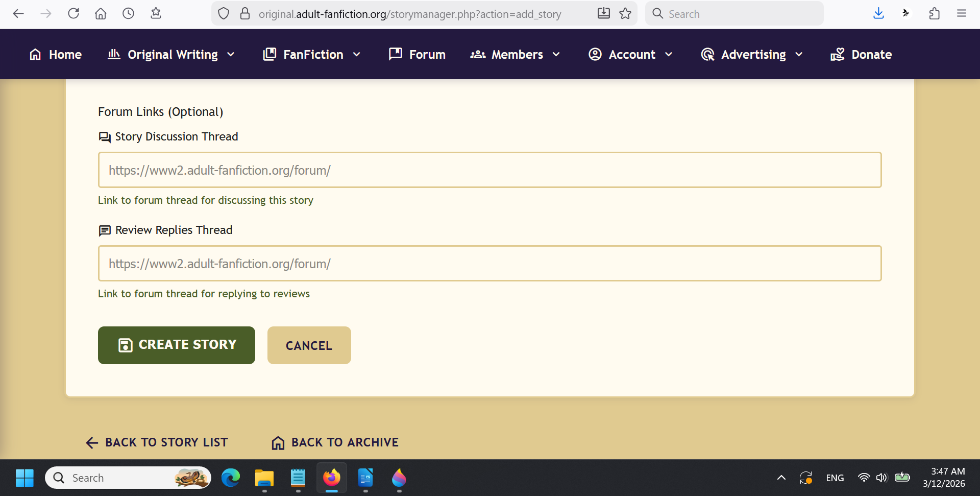The height and width of the screenshot is (496, 980).
Task: Expand the FanFiction menu dropdown
Action: point(312,55)
